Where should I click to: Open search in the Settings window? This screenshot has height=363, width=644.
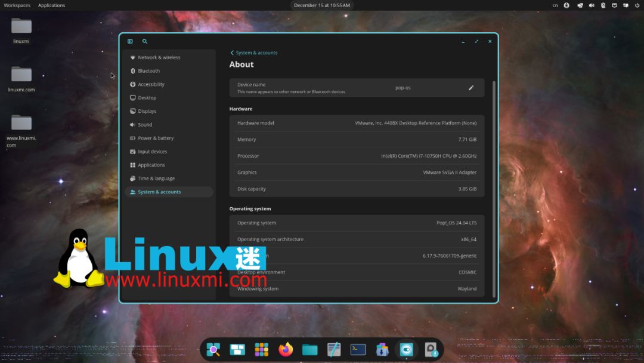click(145, 41)
